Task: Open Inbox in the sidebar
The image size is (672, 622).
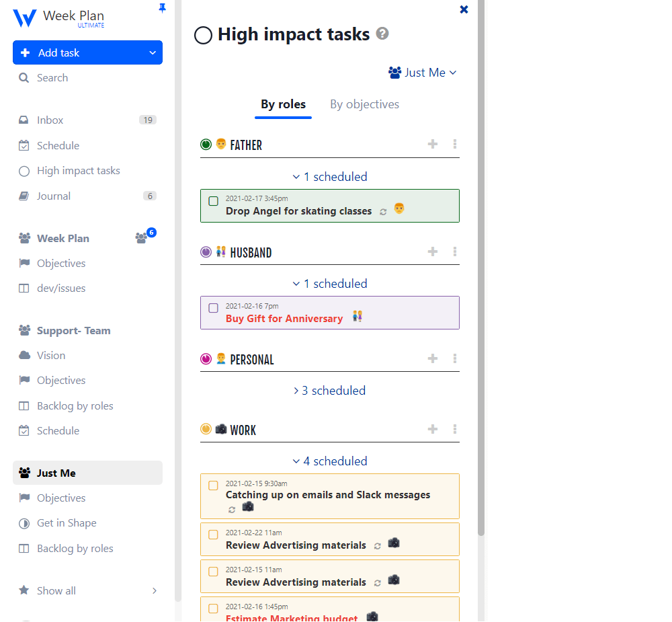Action: click(50, 120)
